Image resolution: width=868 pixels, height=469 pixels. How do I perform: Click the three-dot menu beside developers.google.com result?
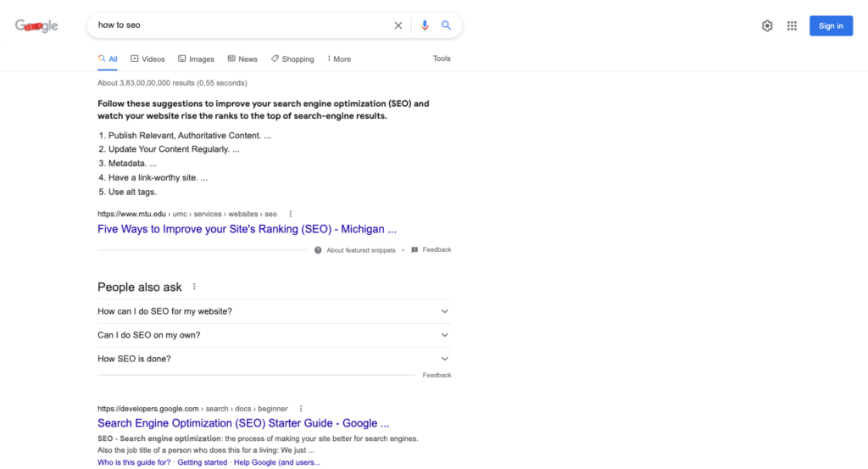click(x=301, y=408)
